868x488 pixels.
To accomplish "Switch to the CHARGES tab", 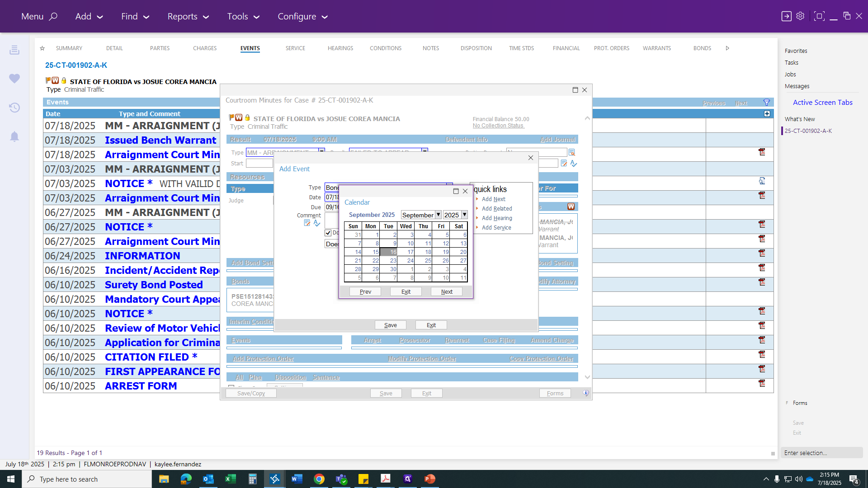I will point(205,48).
